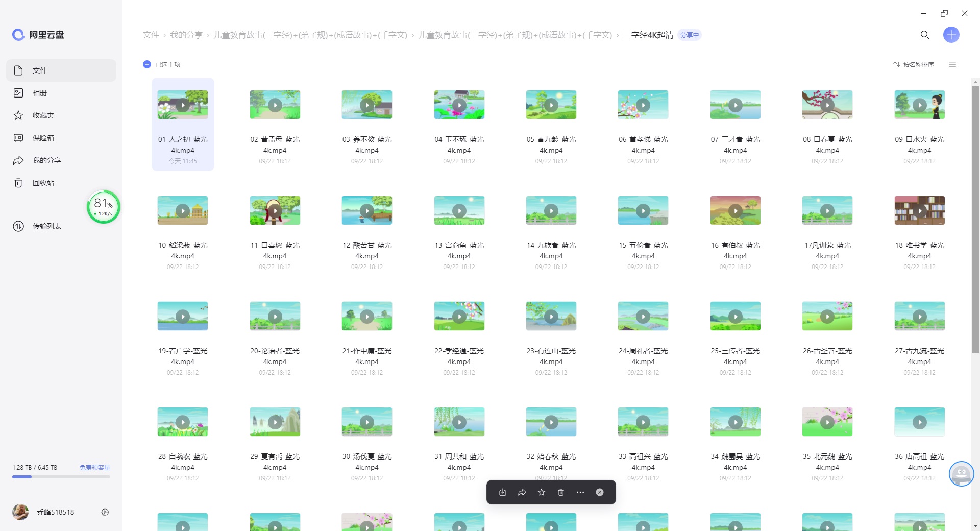This screenshot has height=531, width=980.
Task: Play video 26-古圣著-蓝光4k.mp4
Action: [x=827, y=316]
